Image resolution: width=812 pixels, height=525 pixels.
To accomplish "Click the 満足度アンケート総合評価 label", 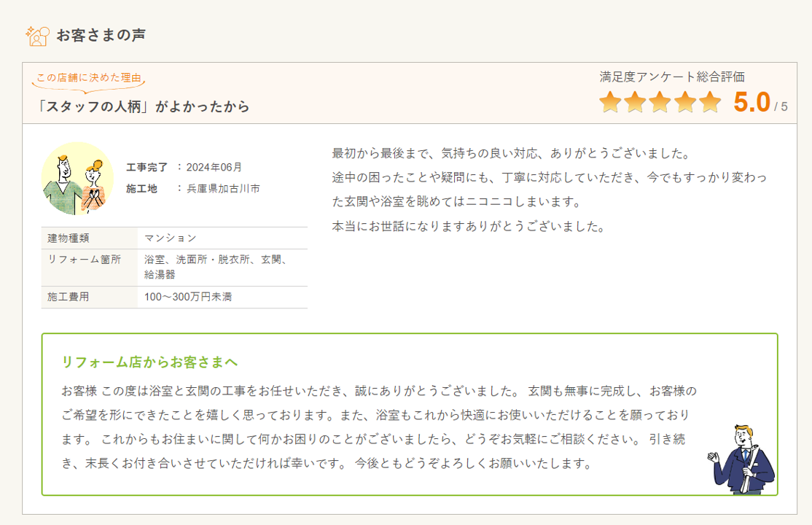I will point(671,77).
